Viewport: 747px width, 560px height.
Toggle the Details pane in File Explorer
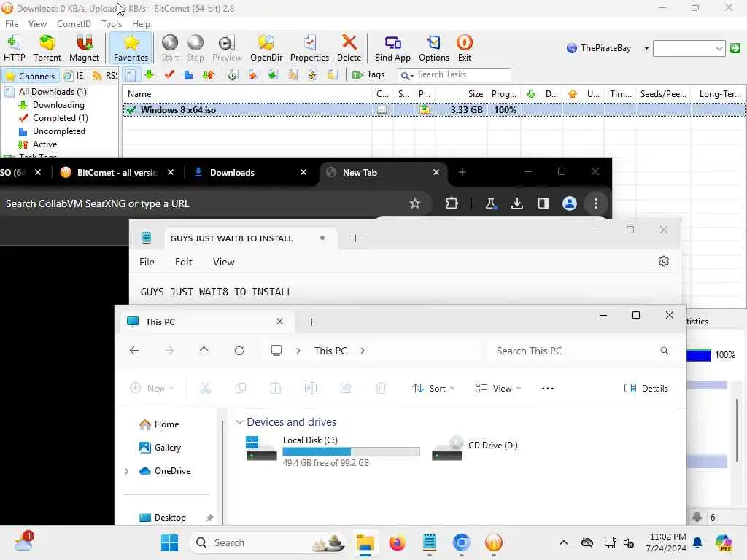point(646,389)
